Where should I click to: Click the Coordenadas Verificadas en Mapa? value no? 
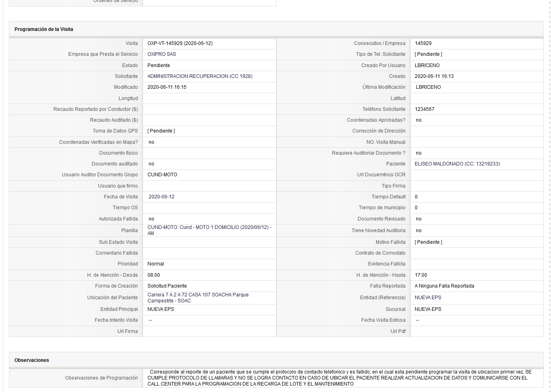click(x=152, y=142)
